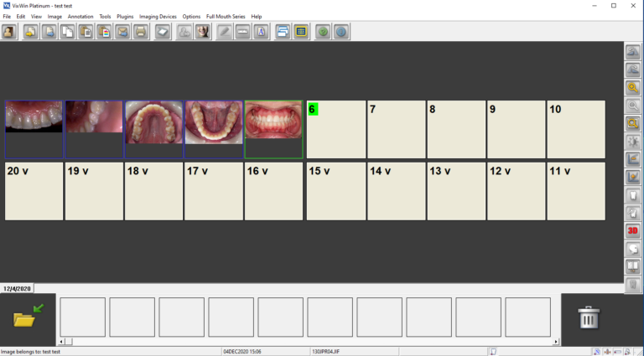Click the smiling face camera capture icon
Screen dimensions: 644x356
point(203,32)
